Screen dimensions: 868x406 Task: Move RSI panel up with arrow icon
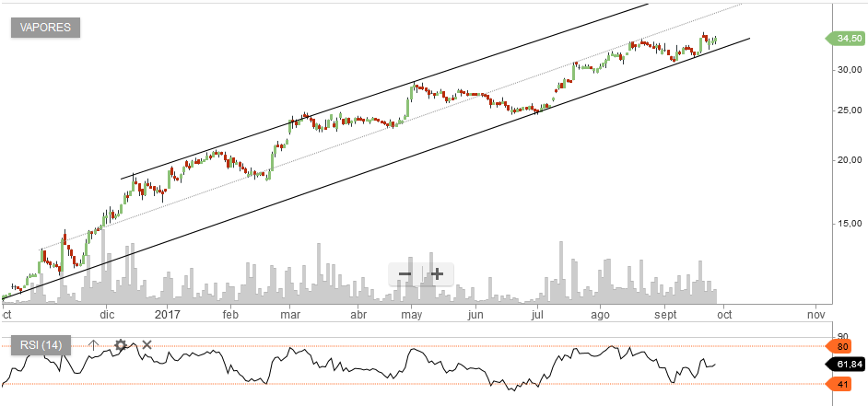94,345
